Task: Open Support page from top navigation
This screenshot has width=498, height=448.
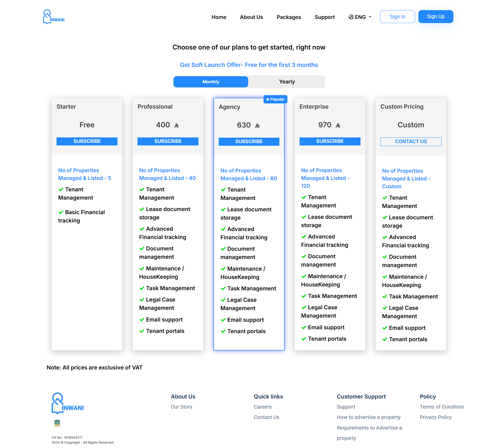Action: (324, 17)
